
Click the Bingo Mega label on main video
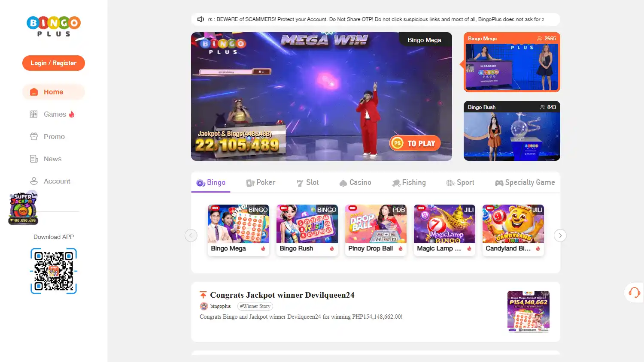425,40
